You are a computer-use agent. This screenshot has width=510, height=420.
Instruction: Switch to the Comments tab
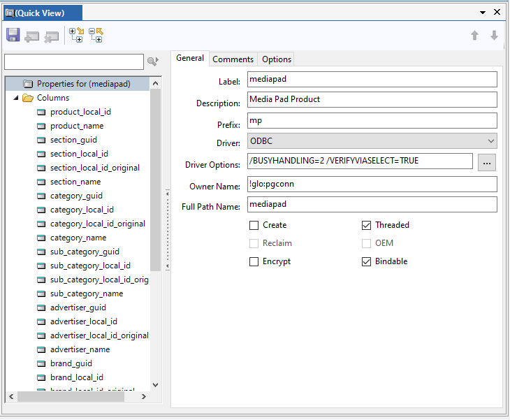tap(233, 59)
